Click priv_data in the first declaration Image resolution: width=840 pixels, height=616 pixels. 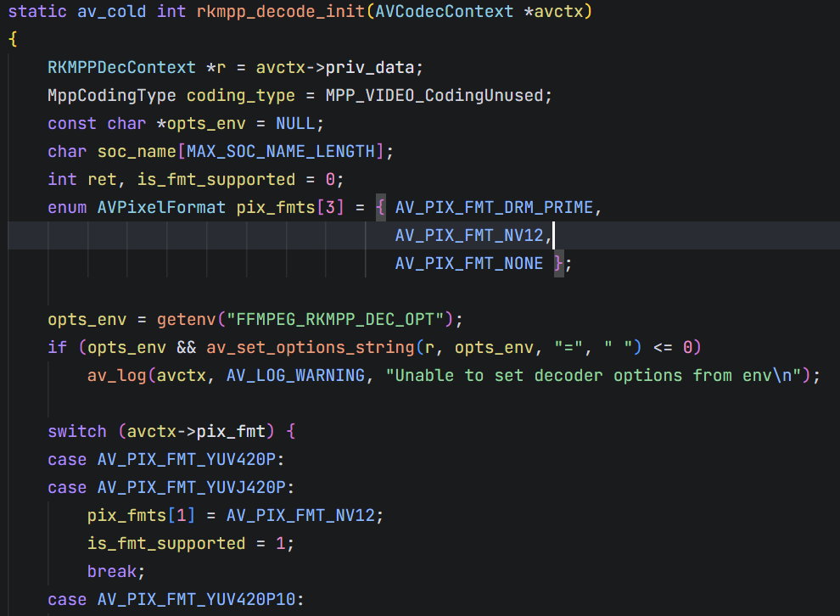(x=370, y=68)
